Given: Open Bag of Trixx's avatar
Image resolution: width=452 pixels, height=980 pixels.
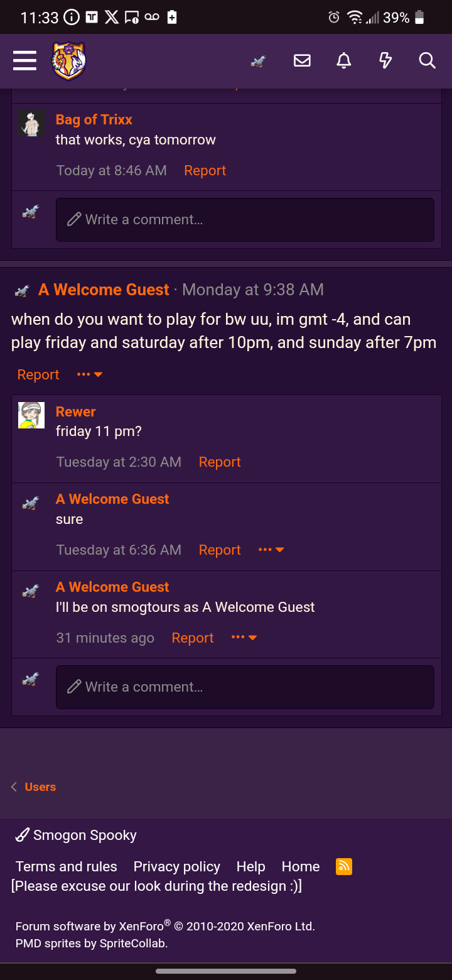Looking at the screenshot, I should point(31,124).
